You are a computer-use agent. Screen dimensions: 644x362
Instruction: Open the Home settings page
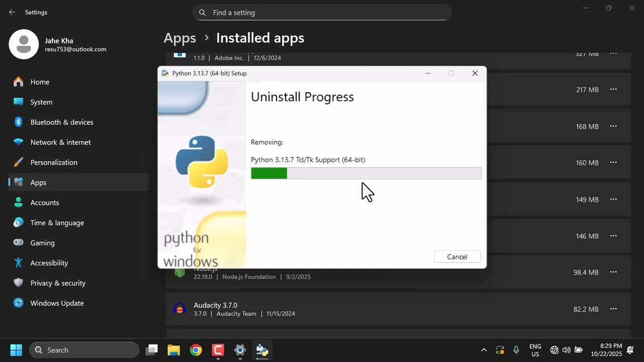click(78, 82)
